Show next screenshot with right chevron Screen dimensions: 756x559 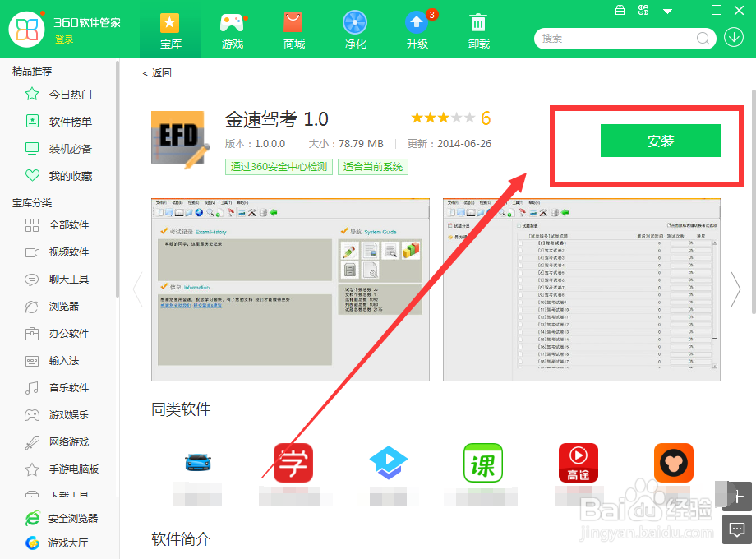pos(735,289)
